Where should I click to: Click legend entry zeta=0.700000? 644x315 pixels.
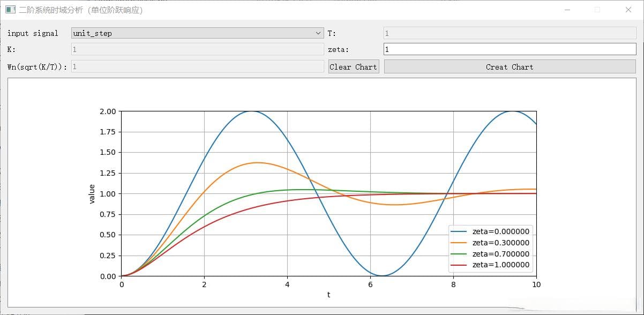point(490,254)
